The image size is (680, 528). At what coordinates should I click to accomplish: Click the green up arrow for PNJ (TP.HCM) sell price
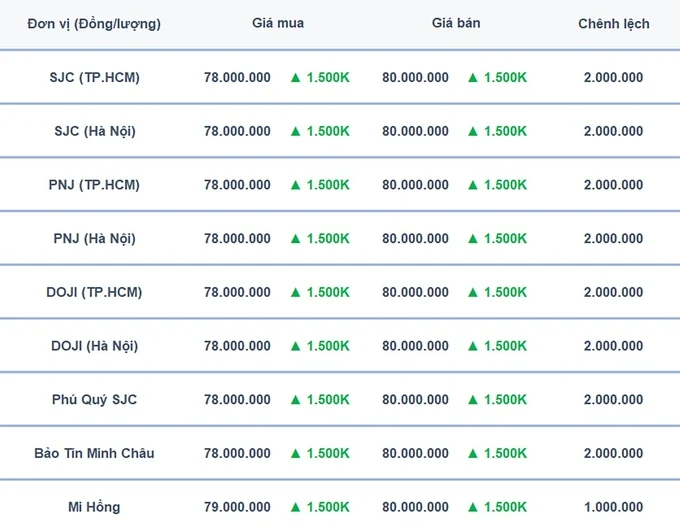pyautogui.click(x=473, y=185)
